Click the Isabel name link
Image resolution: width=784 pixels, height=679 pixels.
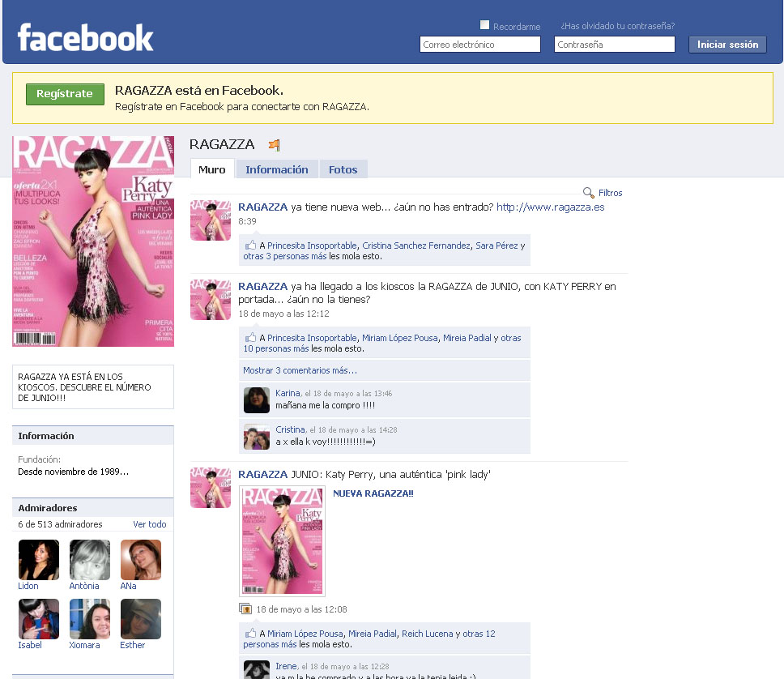30,645
